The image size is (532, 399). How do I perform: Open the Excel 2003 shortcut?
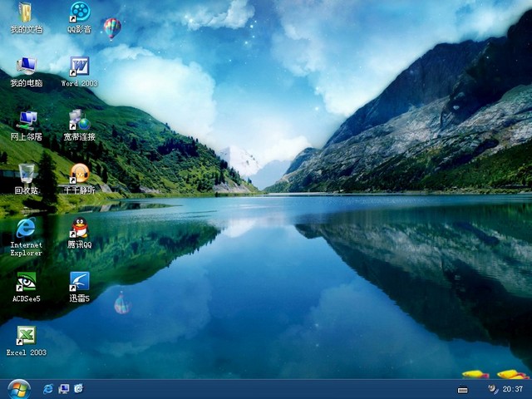[x=26, y=336]
